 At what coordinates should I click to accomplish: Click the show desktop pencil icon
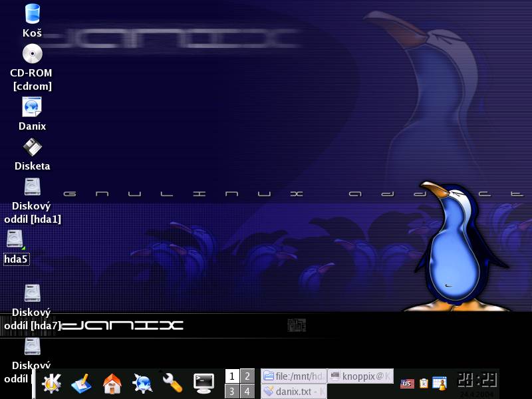coord(82,383)
